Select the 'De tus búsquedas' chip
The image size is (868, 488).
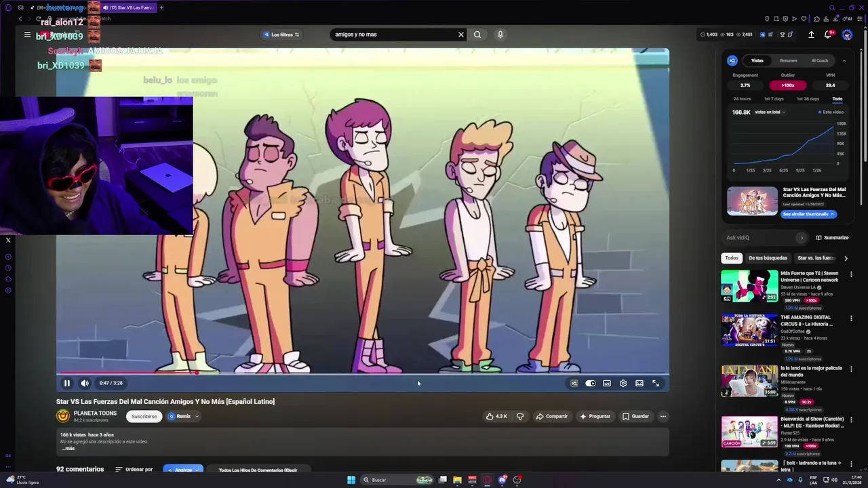[x=768, y=258]
